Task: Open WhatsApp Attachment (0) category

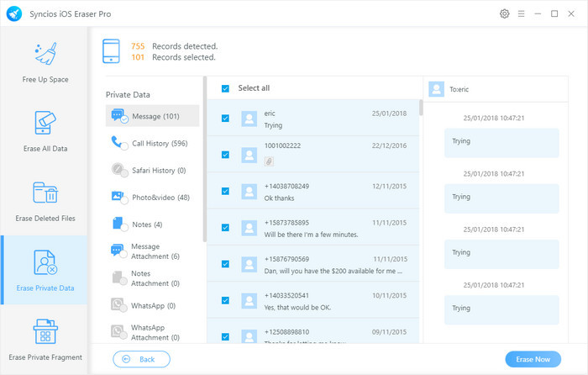Action: point(152,333)
